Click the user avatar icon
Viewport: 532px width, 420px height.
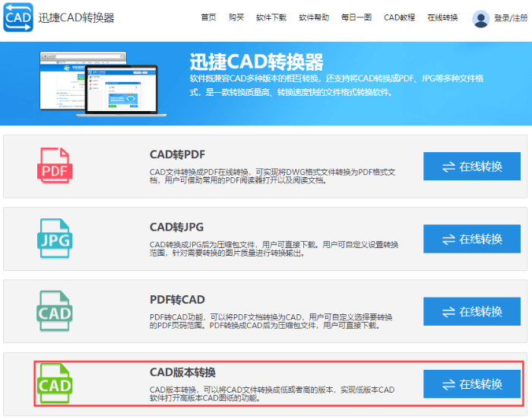coord(481,19)
